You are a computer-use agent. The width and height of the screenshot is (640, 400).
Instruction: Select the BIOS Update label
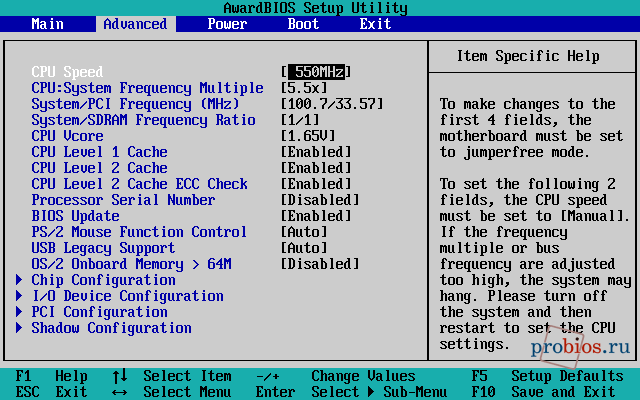pos(75,216)
